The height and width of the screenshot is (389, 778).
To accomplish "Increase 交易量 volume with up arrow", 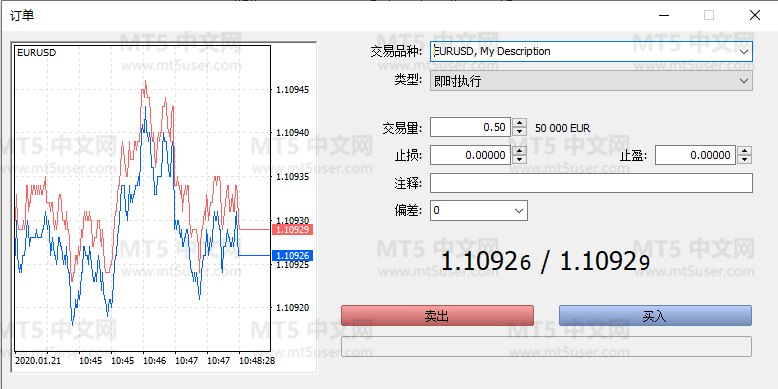I will [519, 123].
